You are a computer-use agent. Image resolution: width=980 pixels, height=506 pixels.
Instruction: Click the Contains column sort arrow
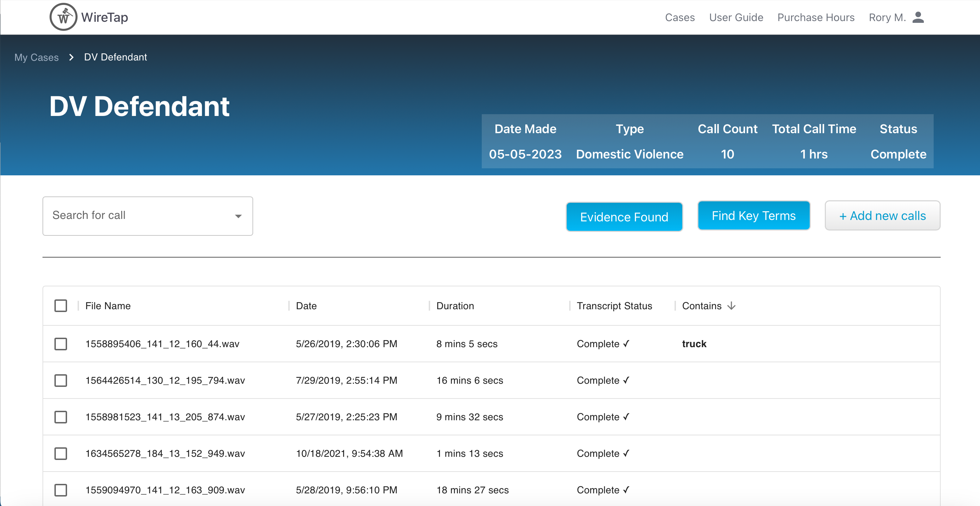[731, 306]
